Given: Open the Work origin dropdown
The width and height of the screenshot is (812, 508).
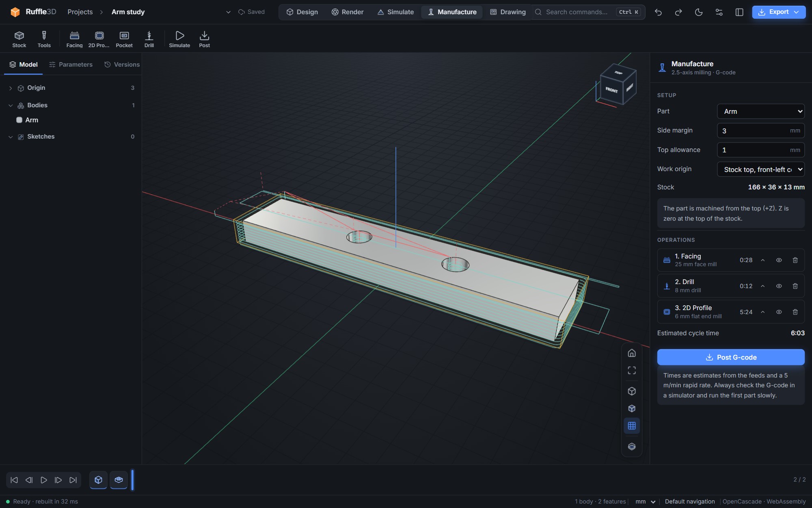Looking at the screenshot, I should click(x=761, y=169).
